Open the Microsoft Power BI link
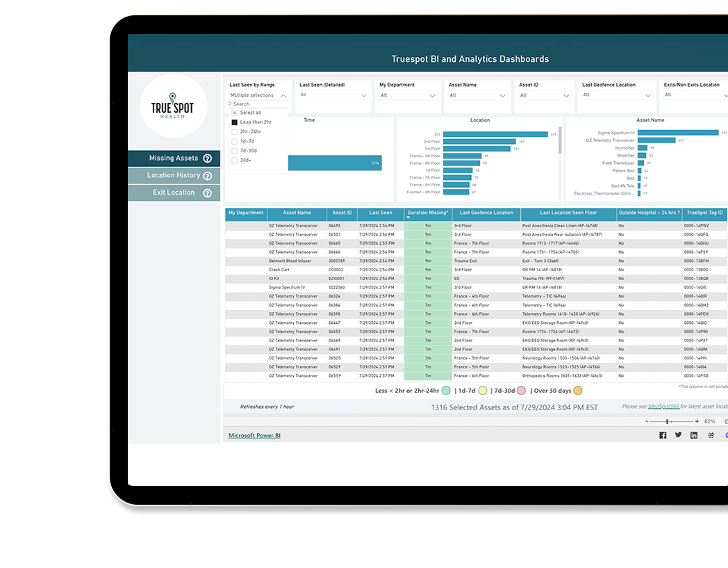 point(254,436)
